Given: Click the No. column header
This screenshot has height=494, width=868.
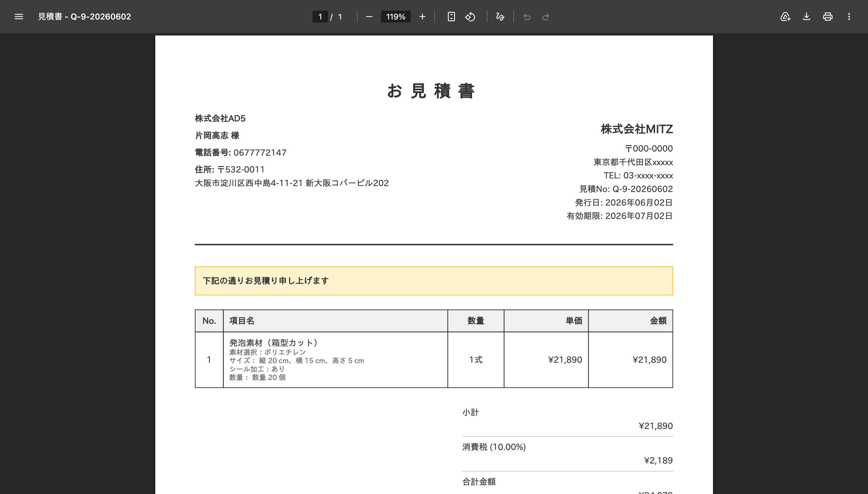Looking at the screenshot, I should click(x=209, y=321).
